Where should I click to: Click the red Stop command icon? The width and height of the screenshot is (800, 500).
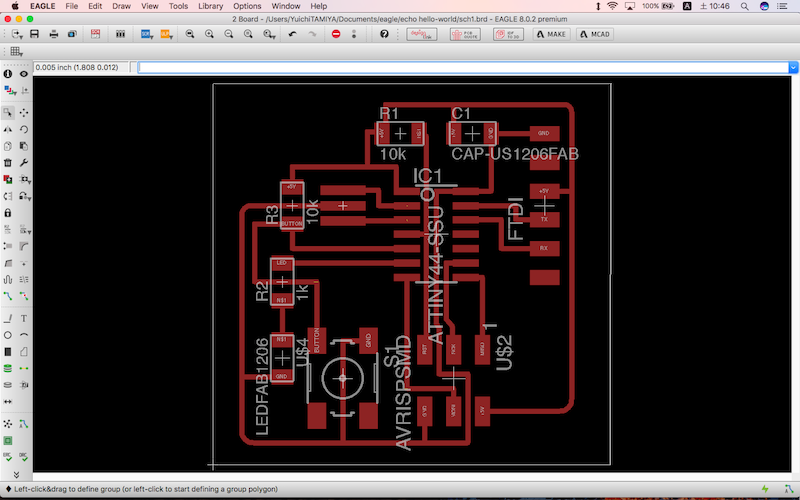336,34
